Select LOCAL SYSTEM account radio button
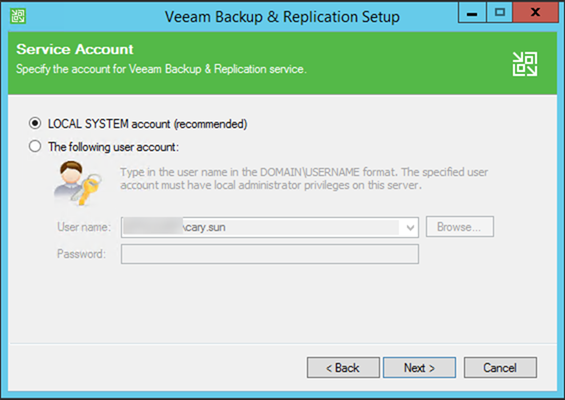The width and height of the screenshot is (565, 400). click(35, 123)
